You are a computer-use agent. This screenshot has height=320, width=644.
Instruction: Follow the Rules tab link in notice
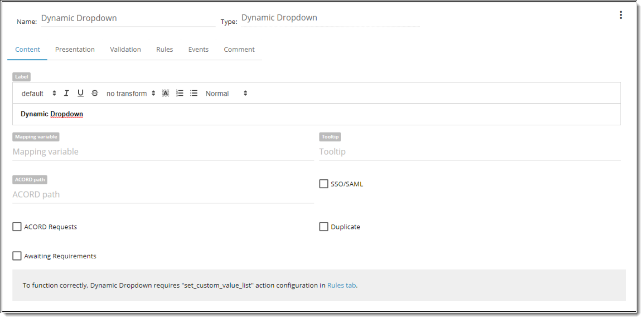[x=341, y=285]
